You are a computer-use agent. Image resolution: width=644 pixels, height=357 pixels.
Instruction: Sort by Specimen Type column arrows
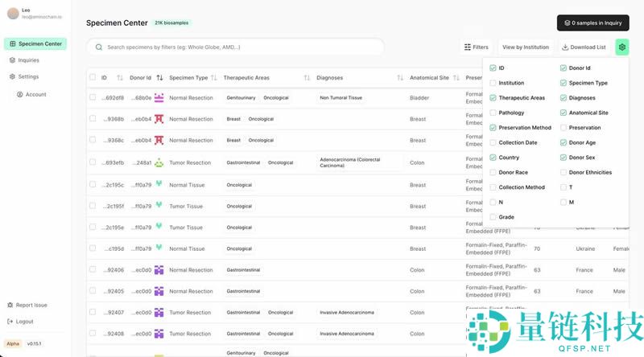click(213, 77)
